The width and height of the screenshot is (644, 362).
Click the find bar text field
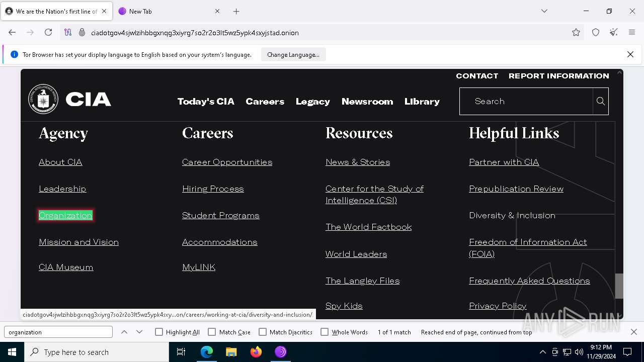pos(58,332)
